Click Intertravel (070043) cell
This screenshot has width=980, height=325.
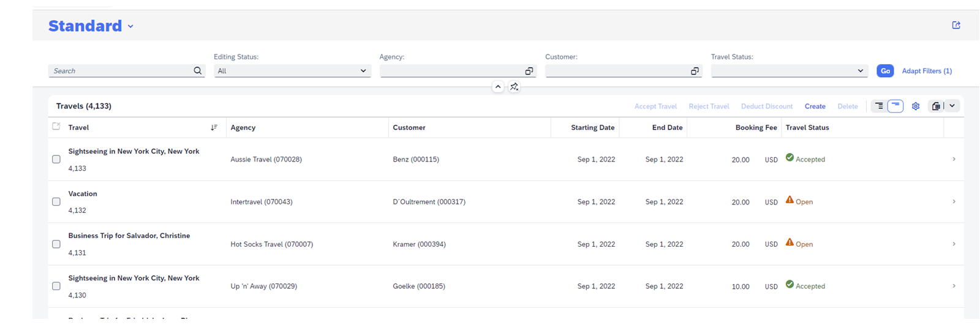[x=262, y=202]
